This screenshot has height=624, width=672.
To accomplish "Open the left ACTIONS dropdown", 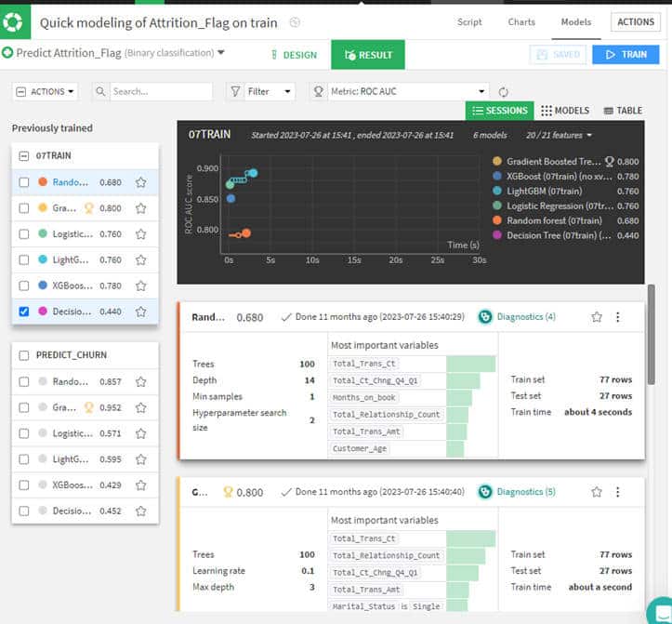I will pyautogui.click(x=45, y=91).
